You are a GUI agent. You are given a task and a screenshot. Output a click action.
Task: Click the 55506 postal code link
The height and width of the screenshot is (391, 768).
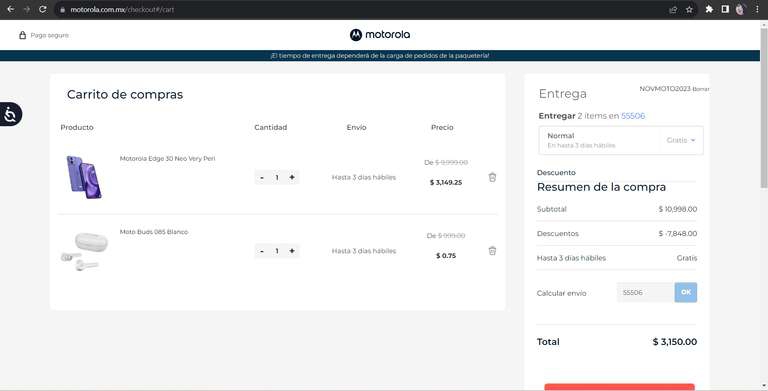pyautogui.click(x=633, y=116)
